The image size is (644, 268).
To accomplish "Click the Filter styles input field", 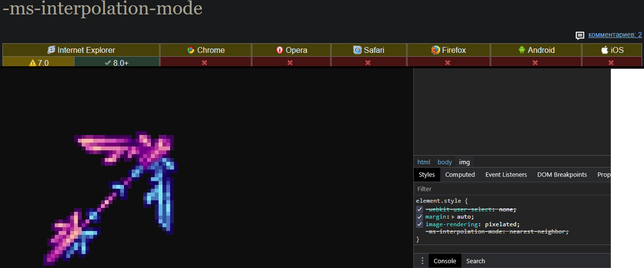I will (x=509, y=189).
